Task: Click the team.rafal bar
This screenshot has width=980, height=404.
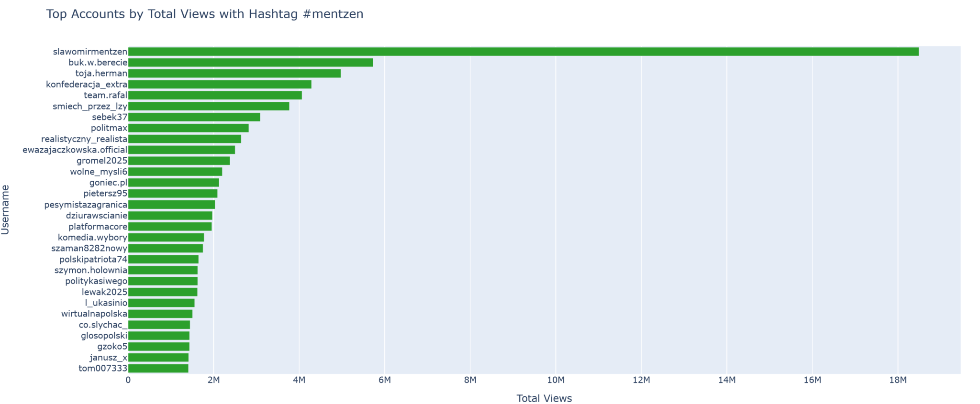Action: (x=215, y=96)
